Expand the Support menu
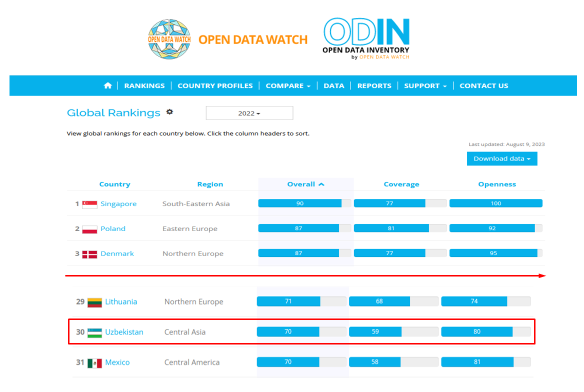 pyautogui.click(x=425, y=85)
